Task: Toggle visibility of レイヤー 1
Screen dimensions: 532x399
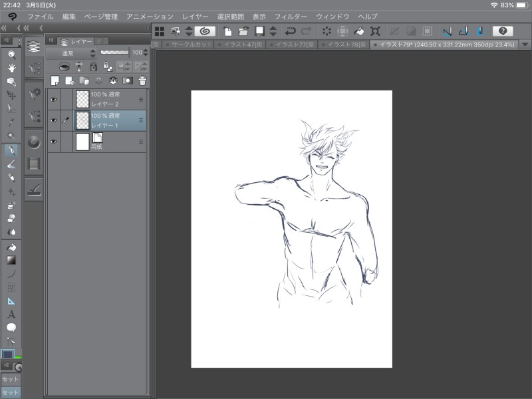Action: point(53,120)
